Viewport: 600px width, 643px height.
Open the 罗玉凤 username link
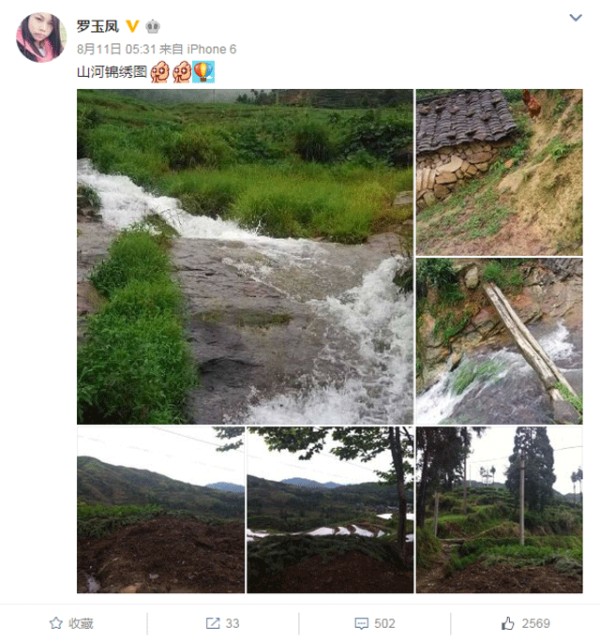tap(97, 26)
